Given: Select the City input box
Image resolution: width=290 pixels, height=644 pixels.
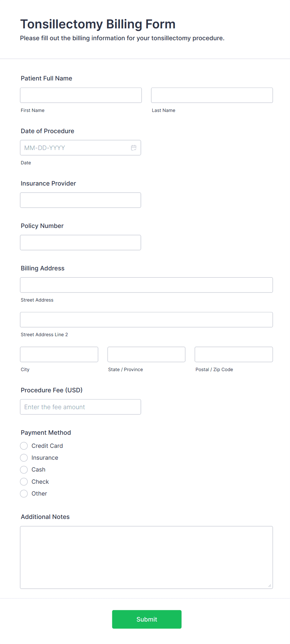Looking at the screenshot, I should 59,354.
